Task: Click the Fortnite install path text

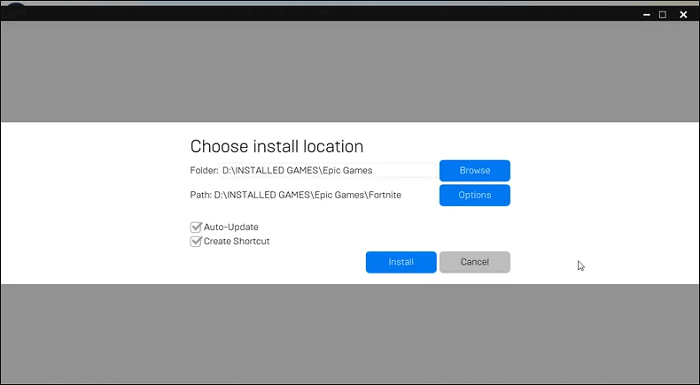Action: tap(308, 195)
